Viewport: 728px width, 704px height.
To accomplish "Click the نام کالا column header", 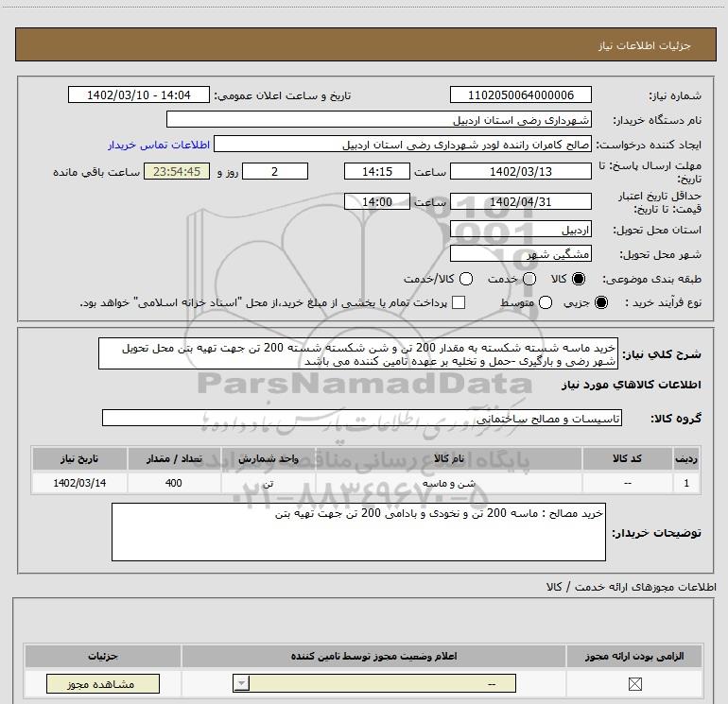I will point(448,459).
